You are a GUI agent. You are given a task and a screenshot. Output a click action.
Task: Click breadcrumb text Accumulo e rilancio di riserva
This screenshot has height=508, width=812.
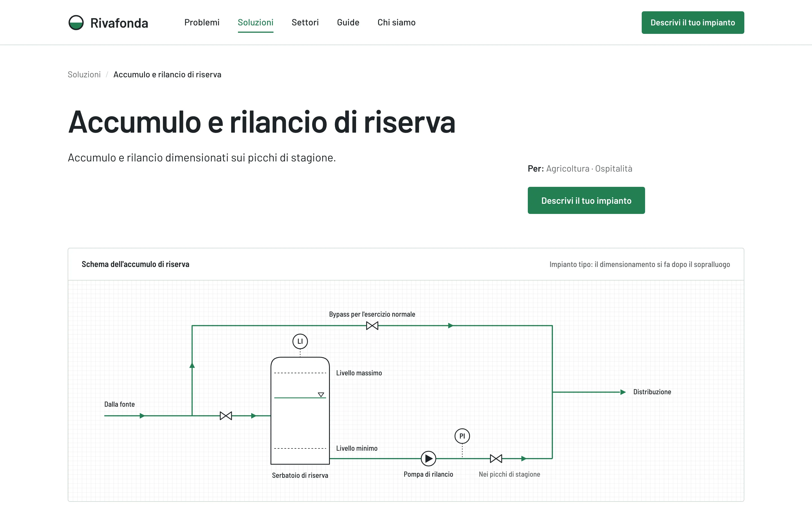click(x=167, y=75)
